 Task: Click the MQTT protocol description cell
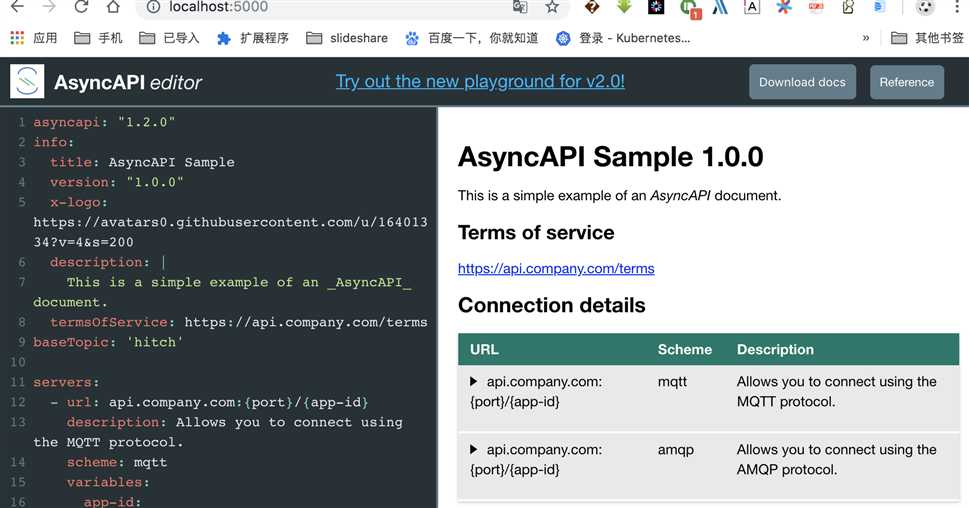(x=836, y=391)
